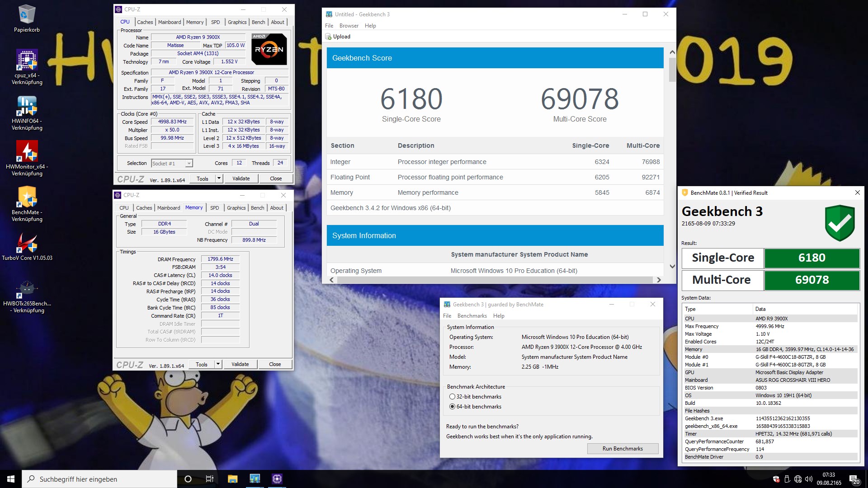Click the USB eject tray icon
This screenshot has width=868, height=488.
(x=787, y=479)
